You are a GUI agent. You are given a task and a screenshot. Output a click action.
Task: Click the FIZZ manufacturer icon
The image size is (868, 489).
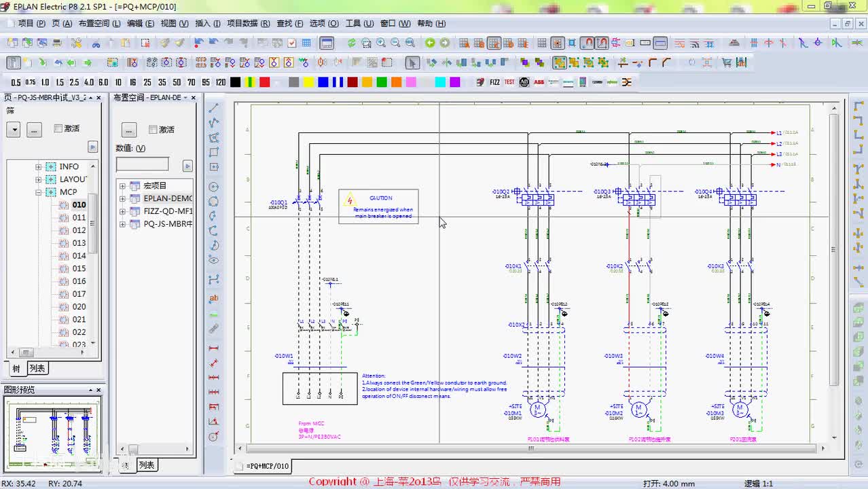pos(494,82)
